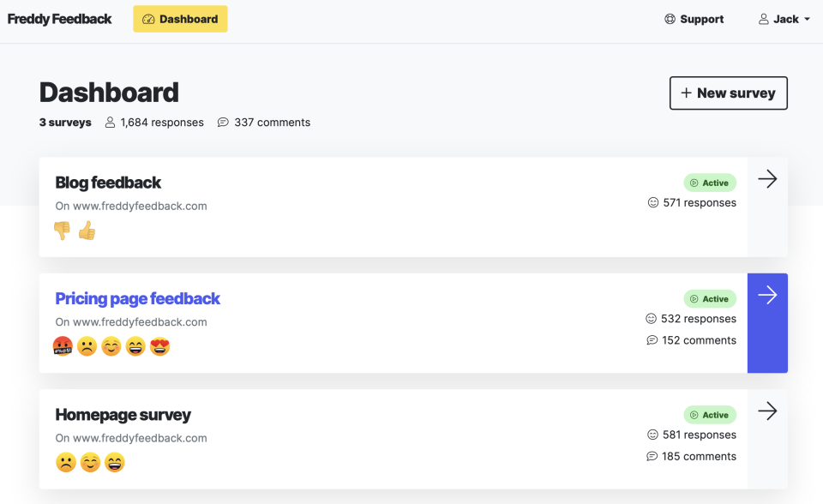This screenshot has width=823, height=504.
Task: Click 581 responses on Homepage survey
Action: (x=691, y=435)
